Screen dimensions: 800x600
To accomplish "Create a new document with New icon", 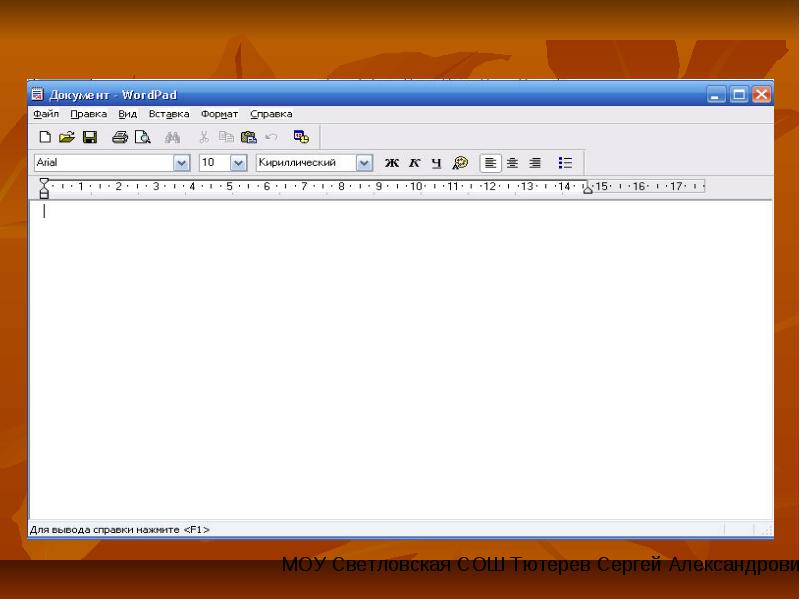I will click(45, 137).
